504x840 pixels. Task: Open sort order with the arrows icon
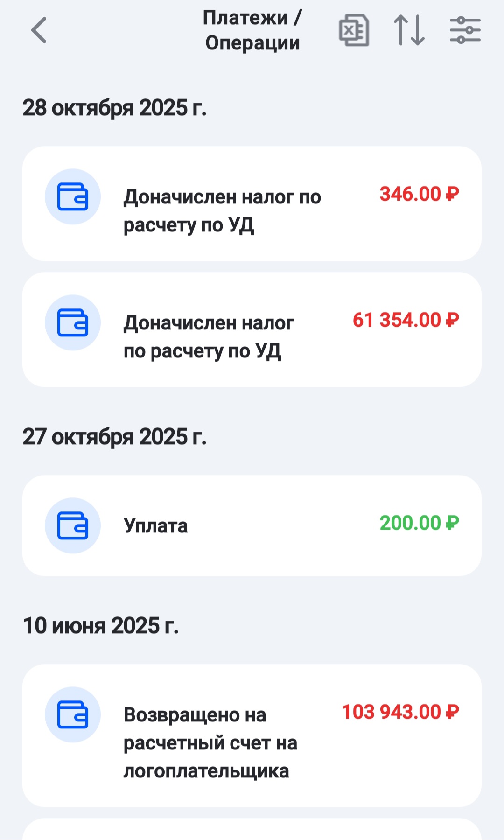[409, 30]
